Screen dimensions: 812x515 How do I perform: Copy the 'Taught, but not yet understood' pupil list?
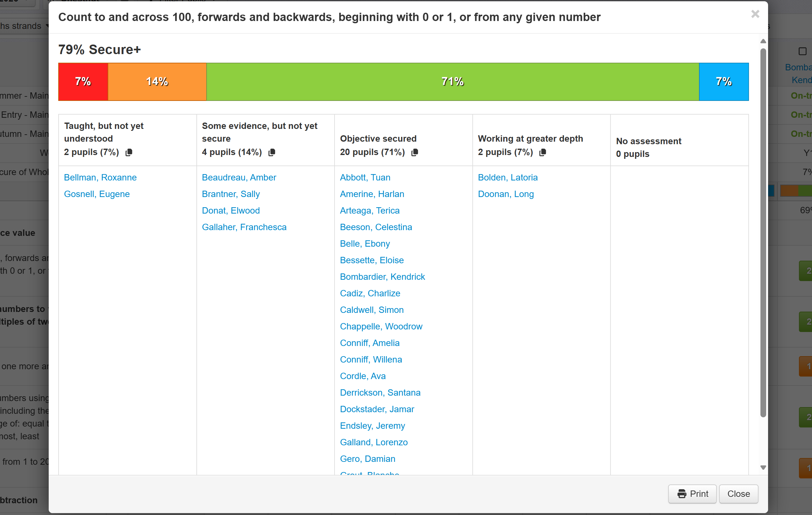[129, 152]
